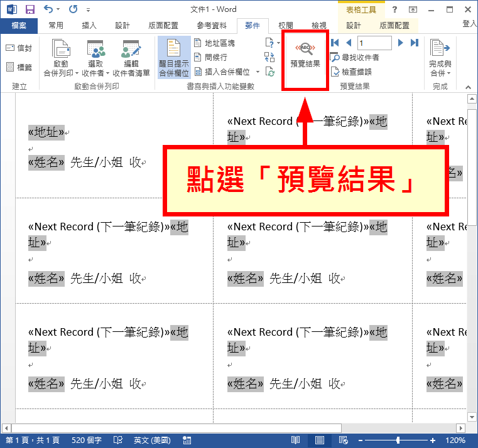Image resolution: width=478 pixels, height=448 pixels.
Task: Click horizontal scrollbar left arrow
Action: point(6,428)
